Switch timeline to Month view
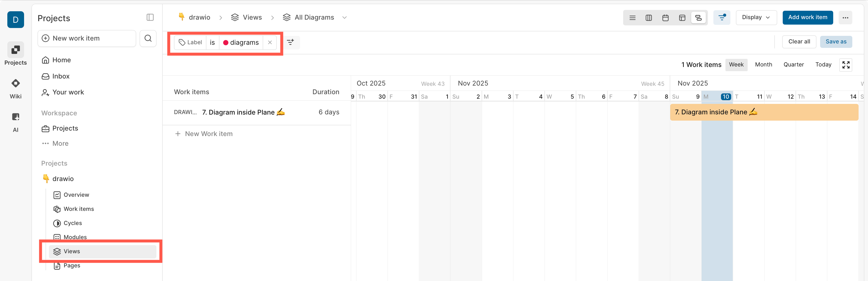 point(764,64)
